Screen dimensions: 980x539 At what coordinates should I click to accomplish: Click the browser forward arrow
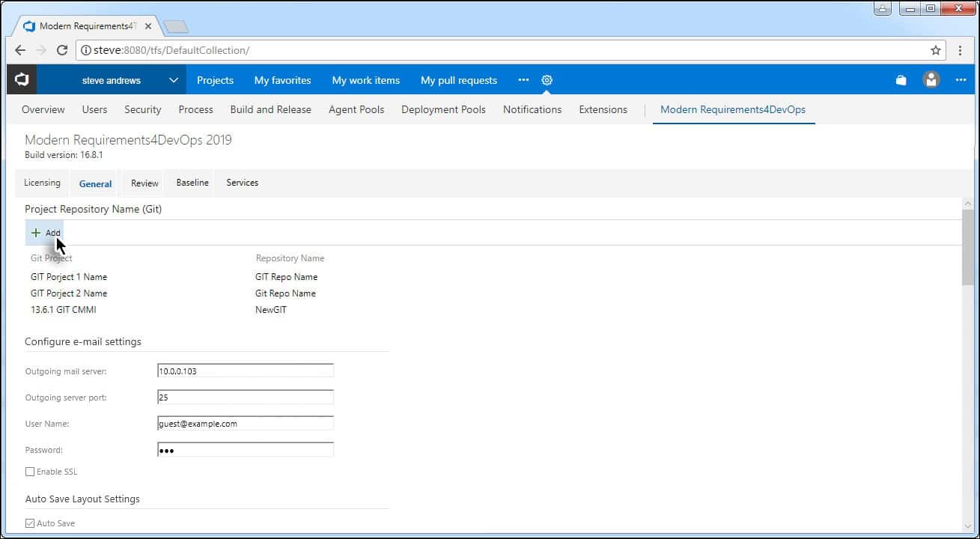click(x=41, y=50)
